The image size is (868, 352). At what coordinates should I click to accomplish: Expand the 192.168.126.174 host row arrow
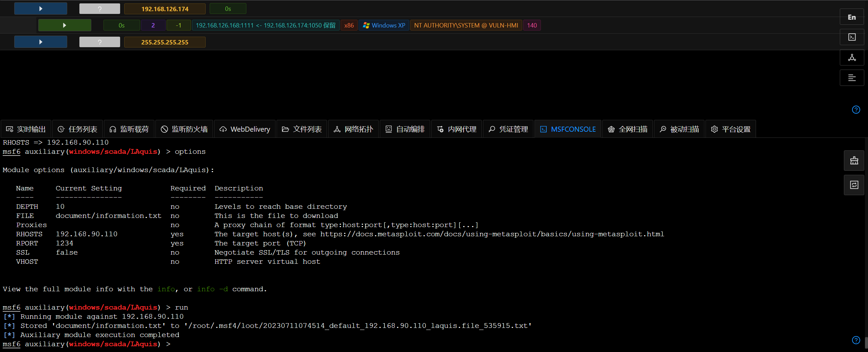[41, 9]
